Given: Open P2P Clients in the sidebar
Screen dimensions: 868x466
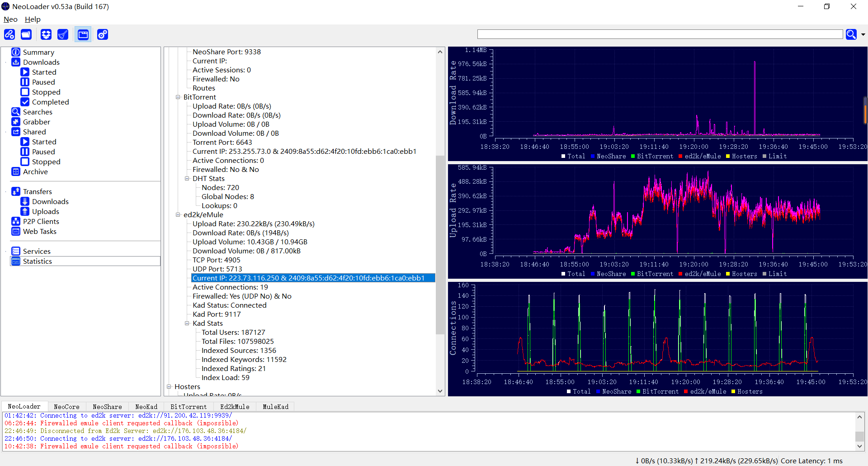Looking at the screenshot, I should (41, 221).
